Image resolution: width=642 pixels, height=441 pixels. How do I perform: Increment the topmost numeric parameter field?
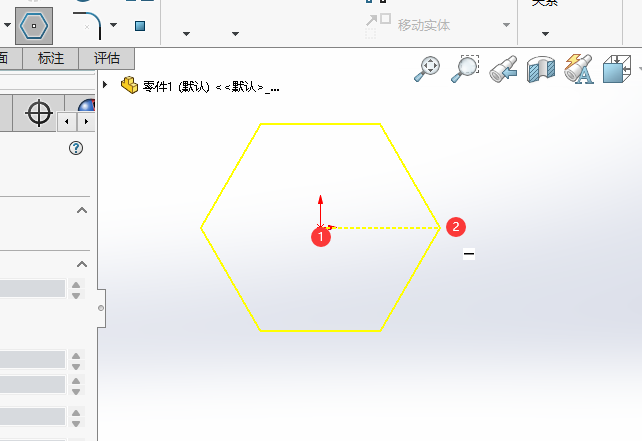point(76,284)
